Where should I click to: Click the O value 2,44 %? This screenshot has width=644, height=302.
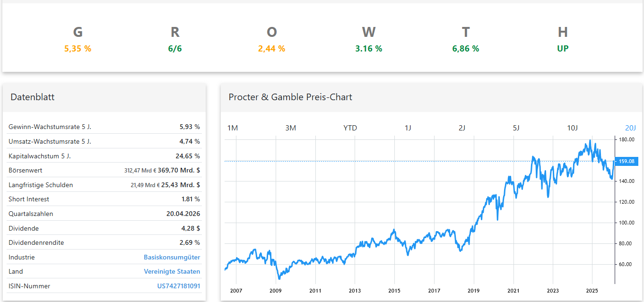[271, 48]
